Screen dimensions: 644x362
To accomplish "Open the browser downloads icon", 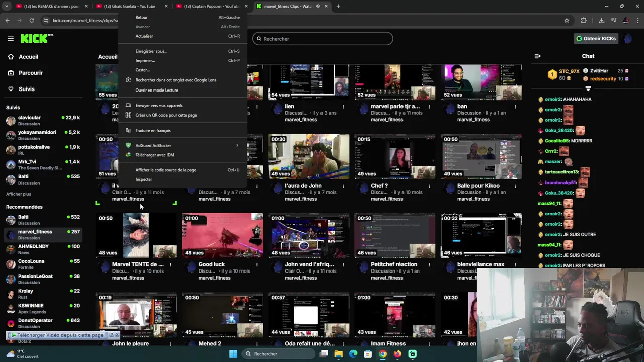I will [601, 20].
